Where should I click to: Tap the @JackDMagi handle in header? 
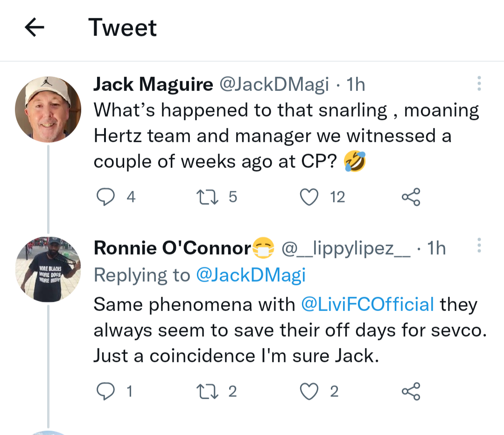pos(274,84)
